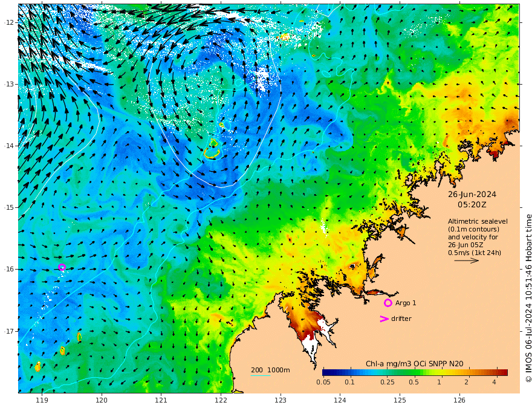Click the latitude axis label '-16'
This screenshot has height=411, width=532.
pos(9,269)
